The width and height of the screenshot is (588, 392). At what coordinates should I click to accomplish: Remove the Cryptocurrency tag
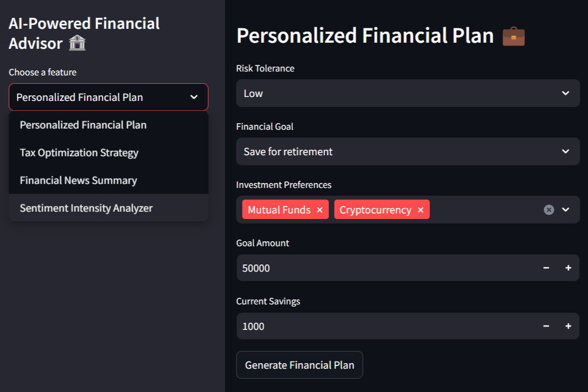click(x=420, y=210)
